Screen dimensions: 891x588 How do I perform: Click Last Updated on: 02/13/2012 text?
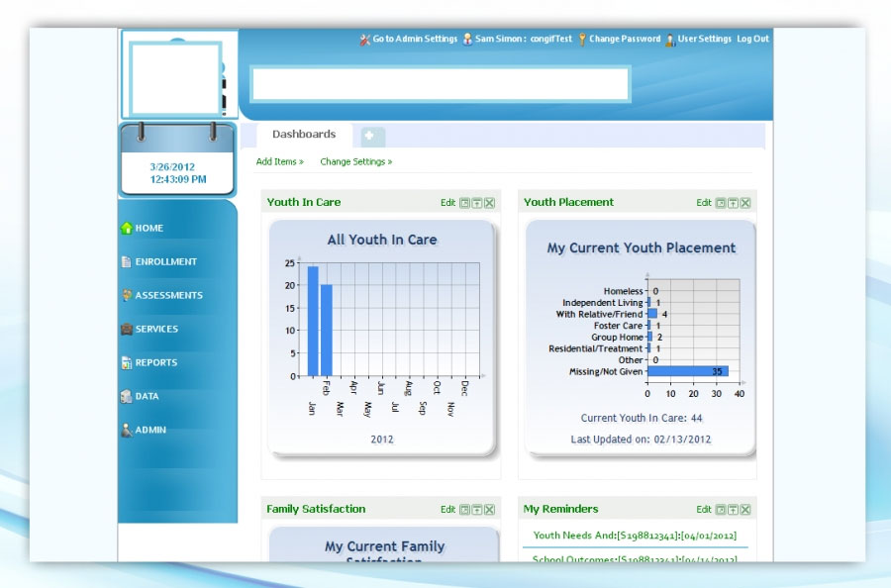click(x=641, y=440)
